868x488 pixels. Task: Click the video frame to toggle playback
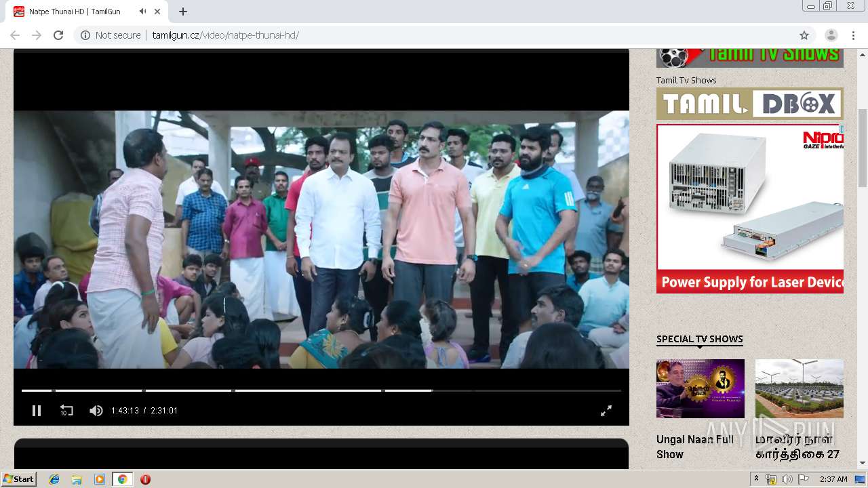tap(321, 239)
